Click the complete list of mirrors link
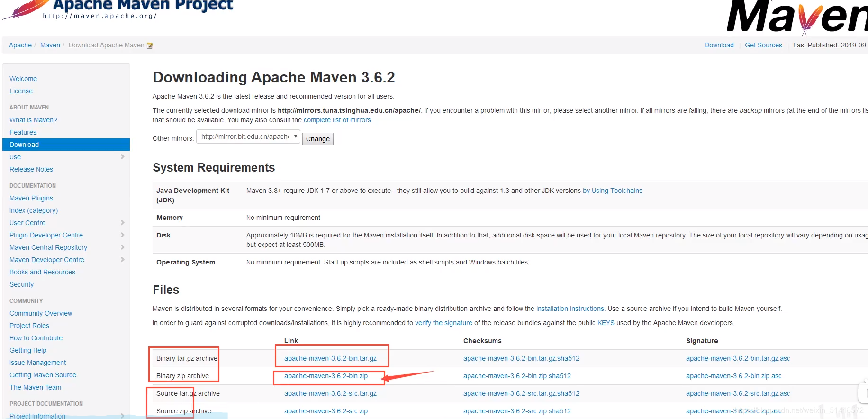The width and height of the screenshot is (868, 419). coord(337,120)
